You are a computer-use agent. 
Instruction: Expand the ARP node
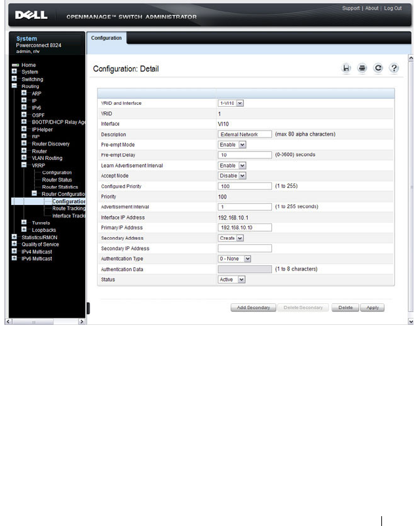tap(24, 93)
